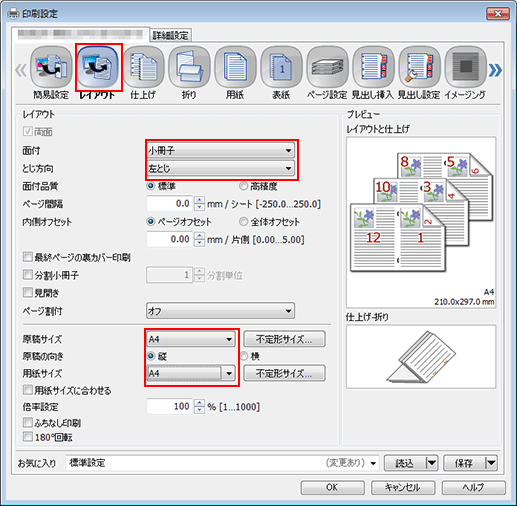Enable 分割小冊子 checkbox
Screen dimensions: 517x506
click(27, 275)
